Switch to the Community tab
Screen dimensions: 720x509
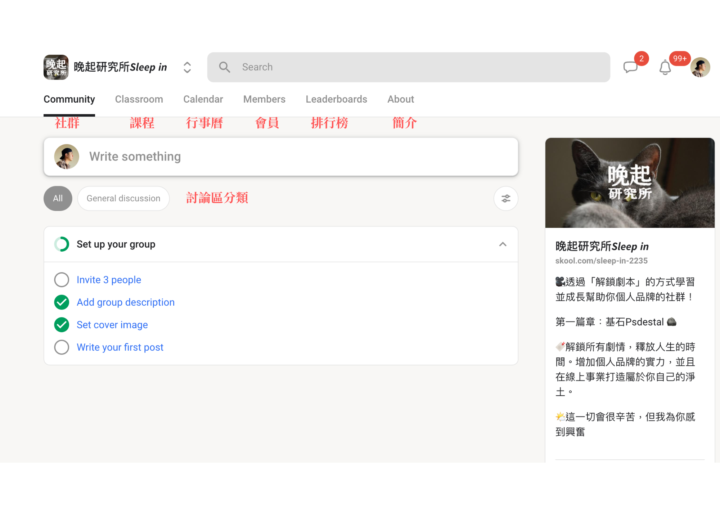69,99
